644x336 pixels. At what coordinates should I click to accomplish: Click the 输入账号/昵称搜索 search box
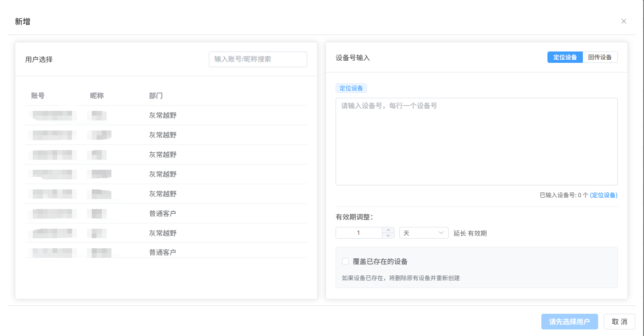click(x=258, y=59)
